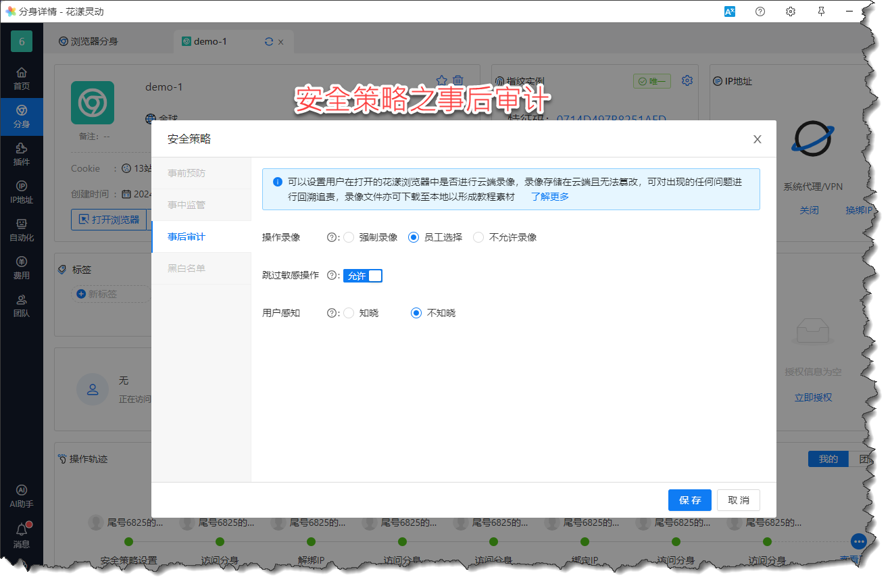Open the 团队 team sidebar icon
Viewport: 892px width, 588px height.
(22, 305)
